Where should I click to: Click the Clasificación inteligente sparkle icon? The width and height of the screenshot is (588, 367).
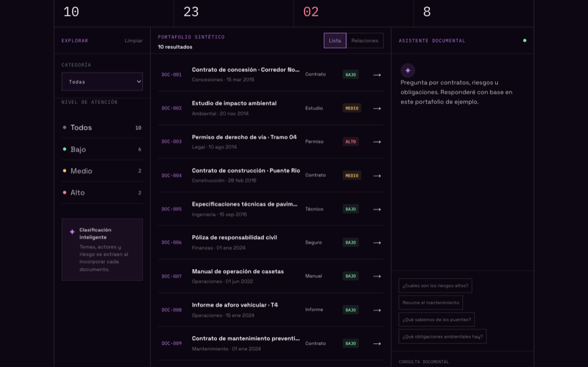point(72,232)
